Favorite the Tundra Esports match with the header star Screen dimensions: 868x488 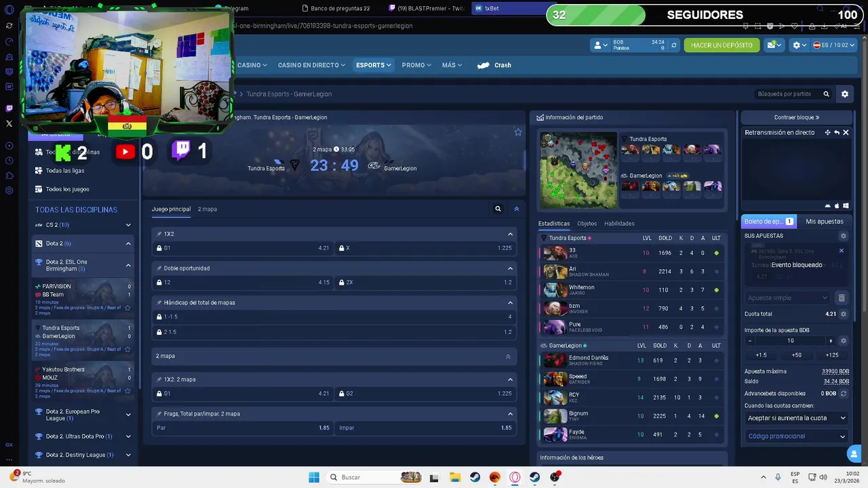coord(518,132)
